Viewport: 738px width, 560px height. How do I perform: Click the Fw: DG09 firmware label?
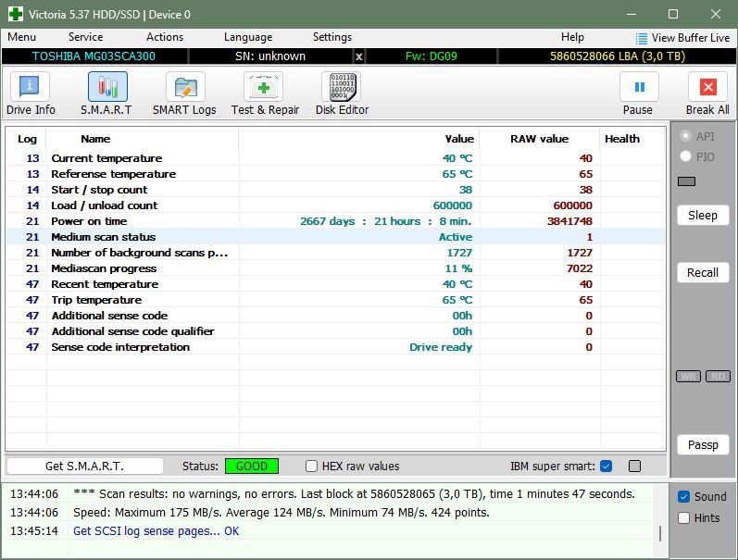[x=432, y=56]
